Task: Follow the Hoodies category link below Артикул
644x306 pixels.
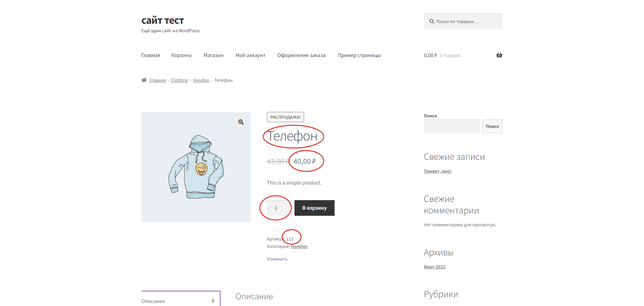Action: [299, 247]
